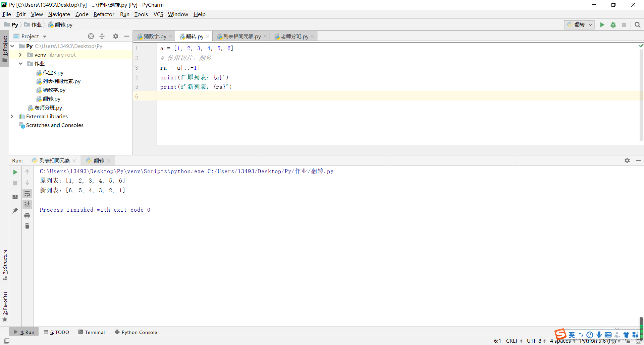The width and height of the screenshot is (644, 345).
Task: Go up the stack trace arrow
Action: 27,172
